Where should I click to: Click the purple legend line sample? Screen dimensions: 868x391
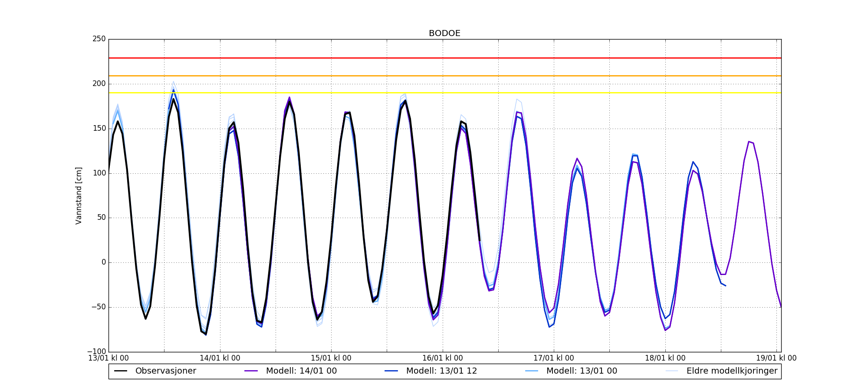(251, 371)
